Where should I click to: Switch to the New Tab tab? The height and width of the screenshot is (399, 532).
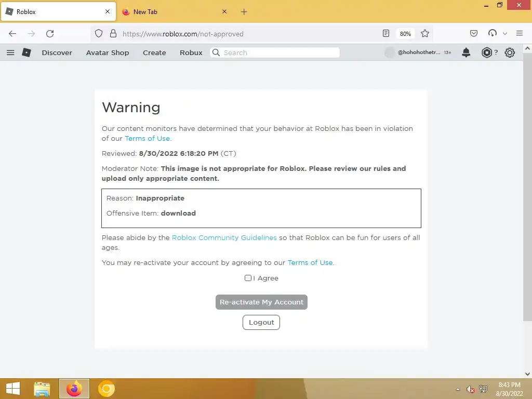tap(174, 11)
